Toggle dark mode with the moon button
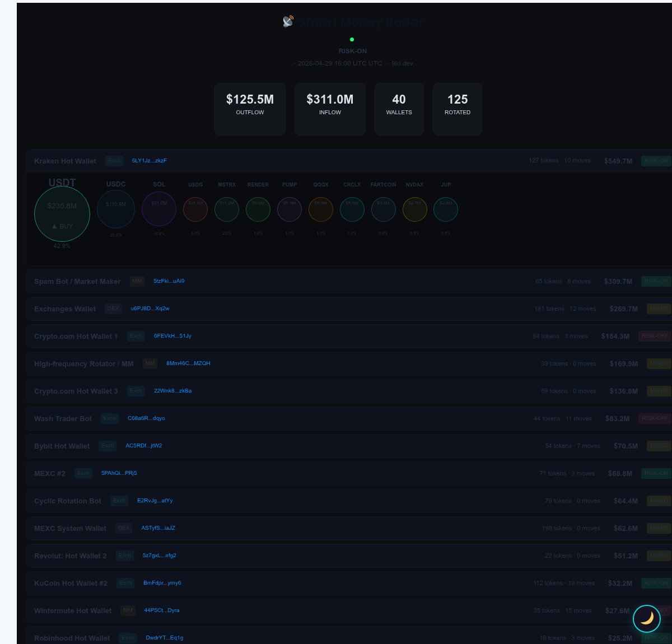Image resolution: width=672 pixels, height=644 pixels. 647,618
